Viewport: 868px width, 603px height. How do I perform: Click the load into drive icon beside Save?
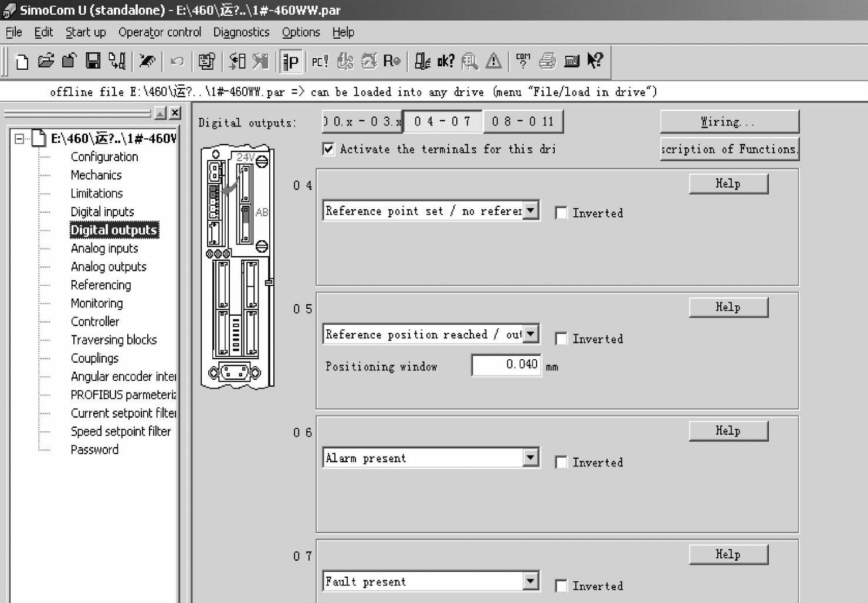click(117, 61)
